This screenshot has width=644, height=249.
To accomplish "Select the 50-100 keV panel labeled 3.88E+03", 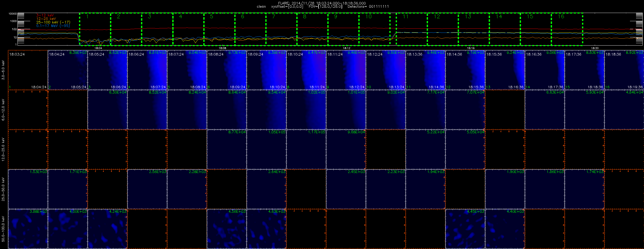I will click(x=28, y=229).
